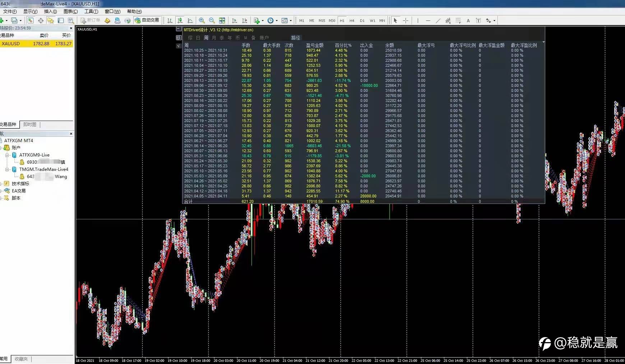Minimize the MTDriver statistics panel
The height and width of the screenshot is (364, 625).
click(179, 29)
